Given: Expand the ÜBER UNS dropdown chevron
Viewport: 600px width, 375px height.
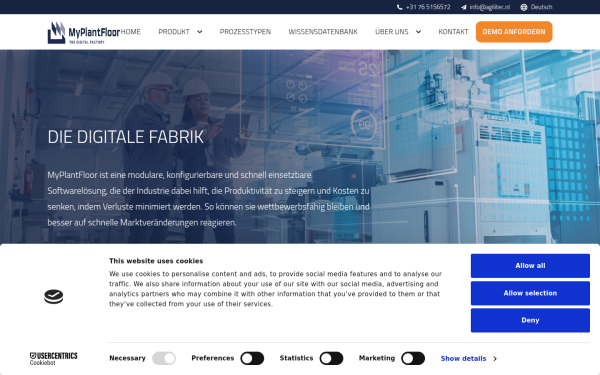Looking at the screenshot, I should (x=418, y=32).
